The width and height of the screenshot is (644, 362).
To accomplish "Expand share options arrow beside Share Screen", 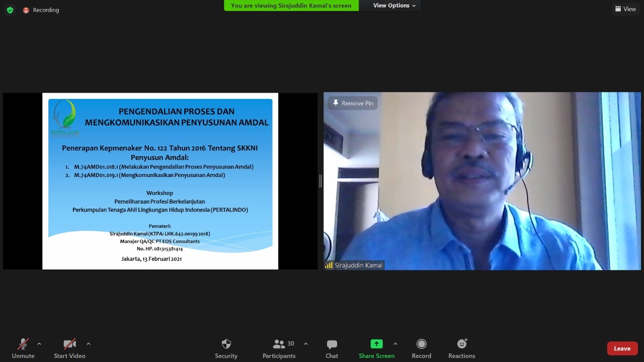I will point(395,344).
